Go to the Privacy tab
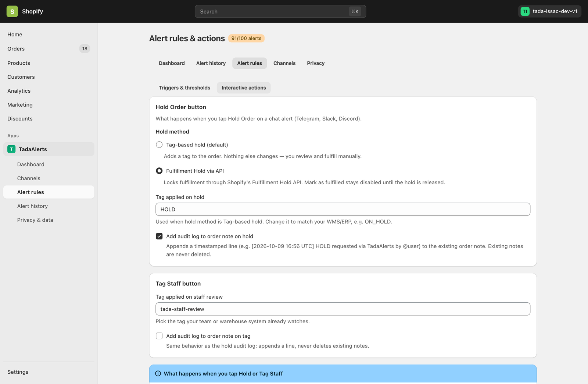Screen dimensions: 588x384 pyautogui.click(x=316, y=63)
